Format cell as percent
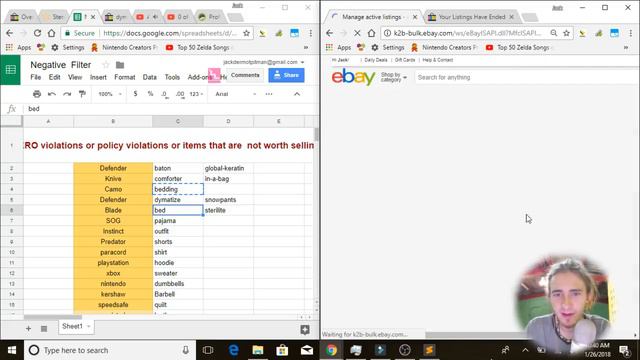This screenshot has width=640, height=360. (x=150, y=94)
